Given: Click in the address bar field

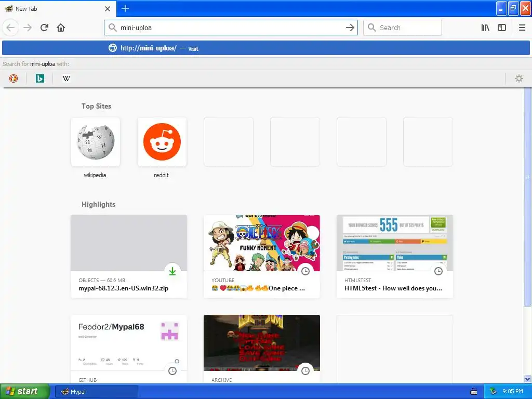Looking at the screenshot, I should point(231,28).
